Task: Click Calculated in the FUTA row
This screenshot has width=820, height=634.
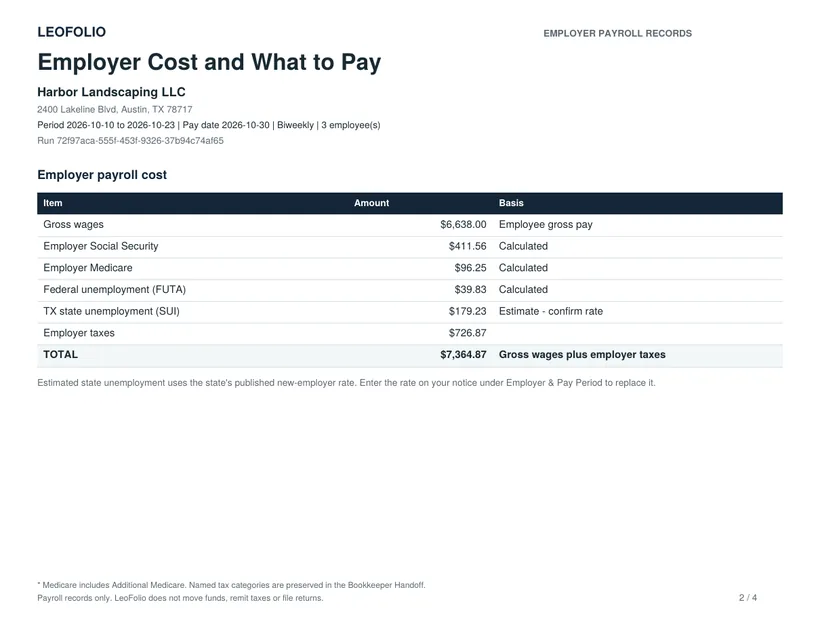Action: point(523,289)
